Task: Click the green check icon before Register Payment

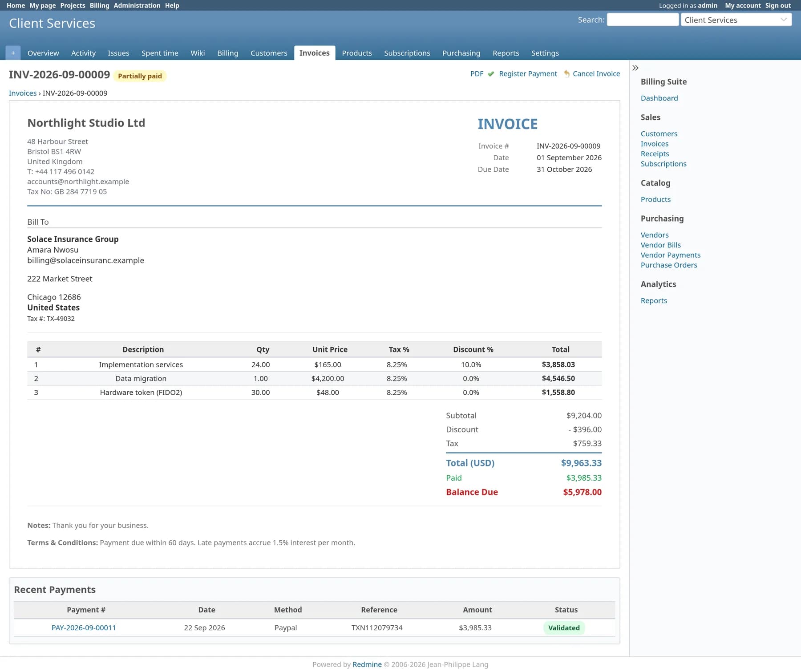Action: 491,74
